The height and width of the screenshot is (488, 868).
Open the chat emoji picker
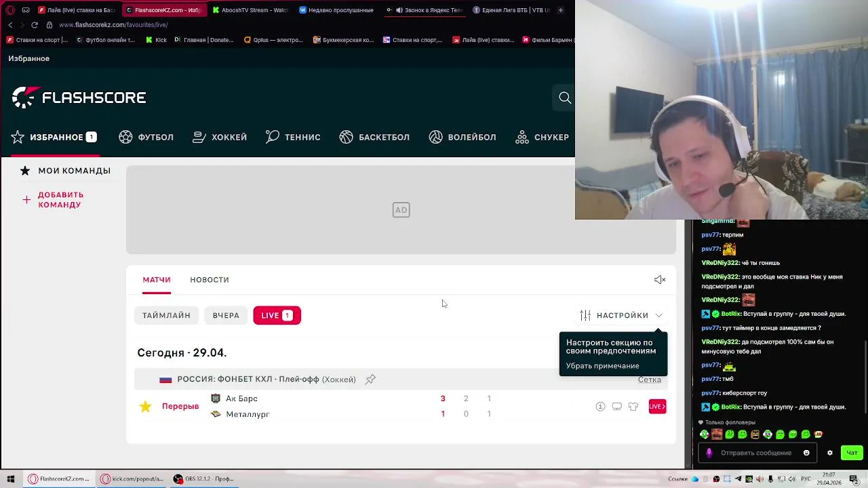click(806, 453)
